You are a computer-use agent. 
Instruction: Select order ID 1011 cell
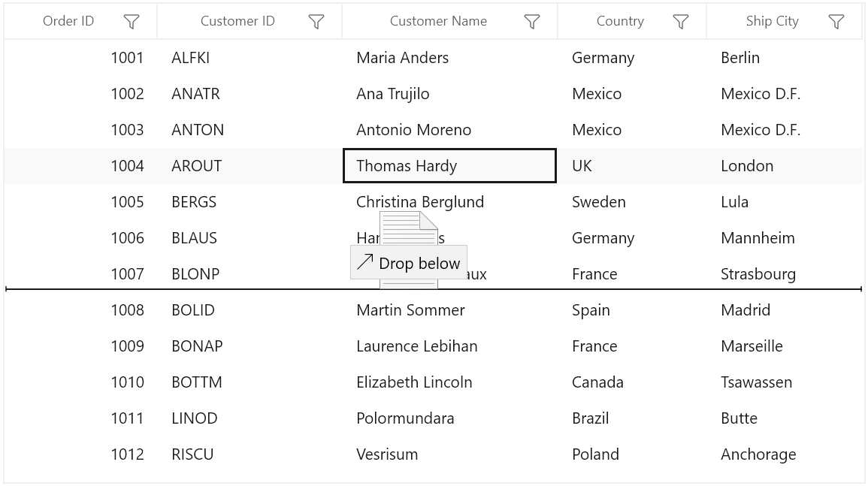(81, 418)
